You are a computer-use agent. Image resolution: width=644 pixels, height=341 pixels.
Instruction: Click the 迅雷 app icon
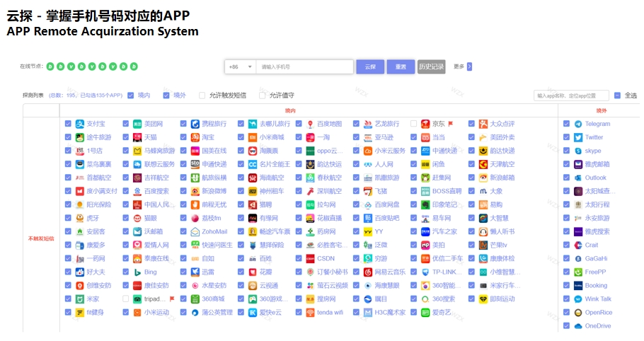pyautogui.click(x=195, y=272)
